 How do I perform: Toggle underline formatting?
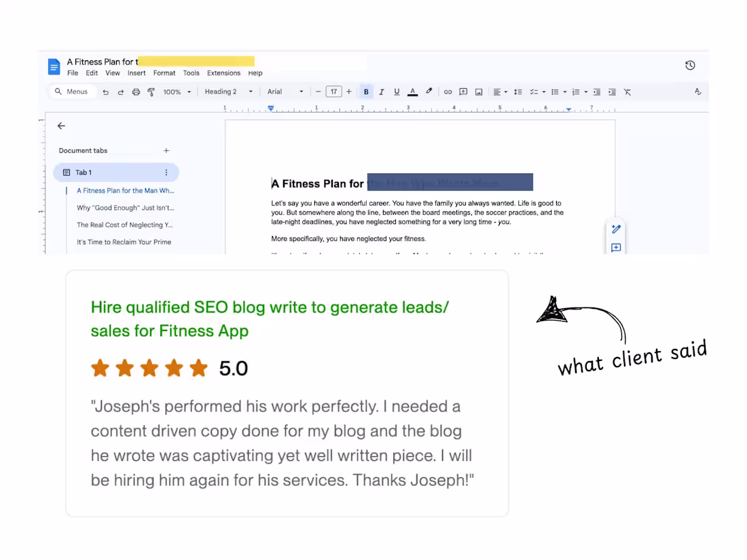396,91
